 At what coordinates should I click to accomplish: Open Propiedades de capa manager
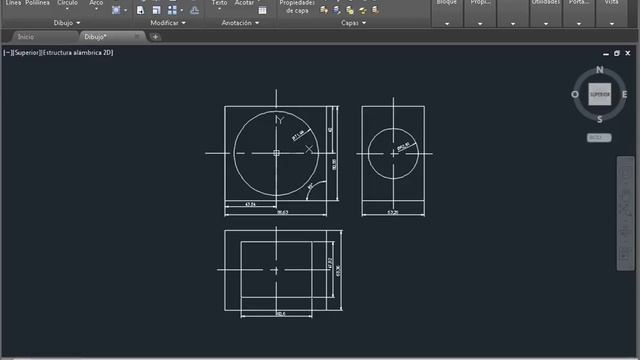tap(297, 7)
